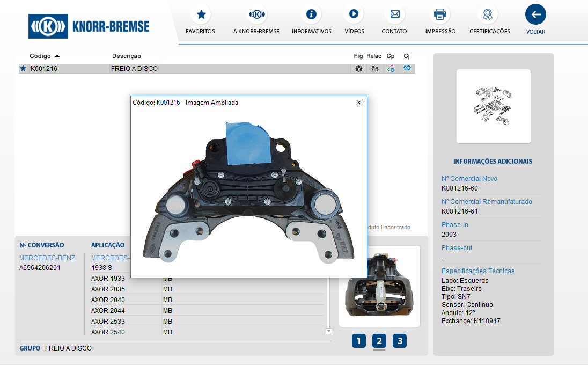Click the Contato envelope icon
This screenshot has height=365, width=588.
point(394,14)
